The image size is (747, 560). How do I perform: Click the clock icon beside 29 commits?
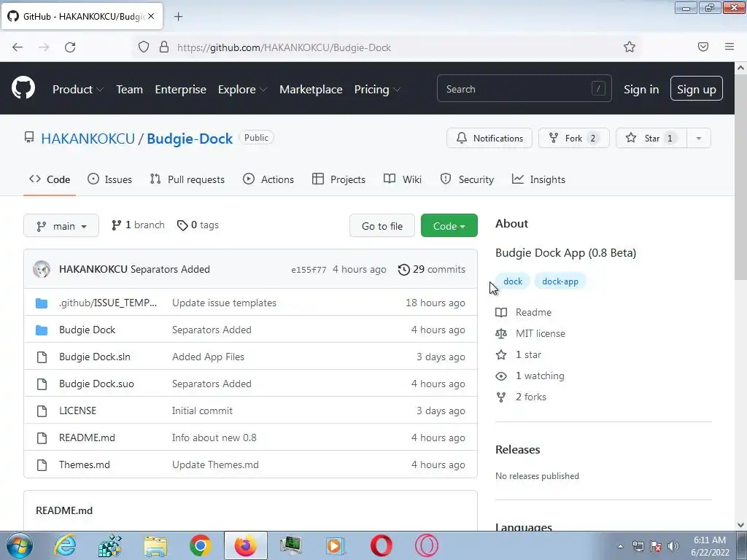403,270
